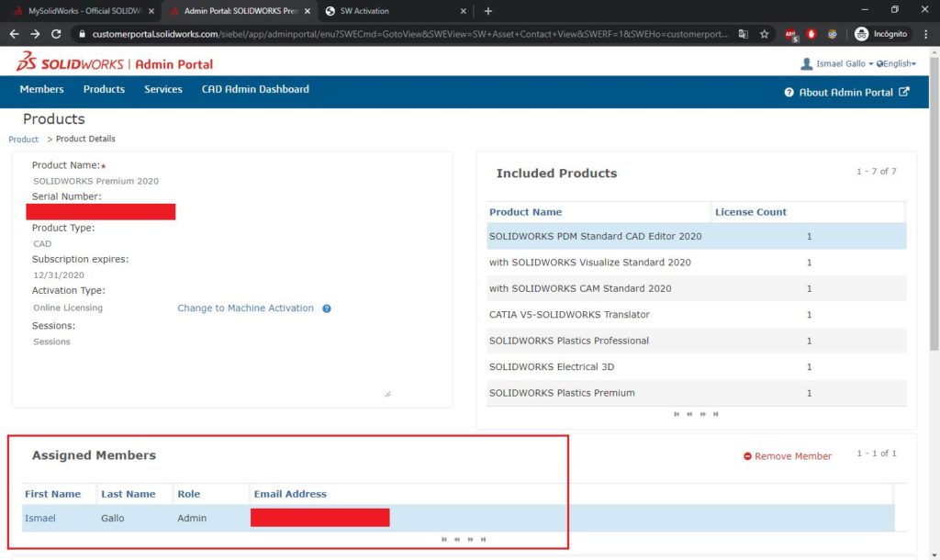Sort Included Products by License Count
This screenshot has width=940, height=560.
tap(751, 212)
